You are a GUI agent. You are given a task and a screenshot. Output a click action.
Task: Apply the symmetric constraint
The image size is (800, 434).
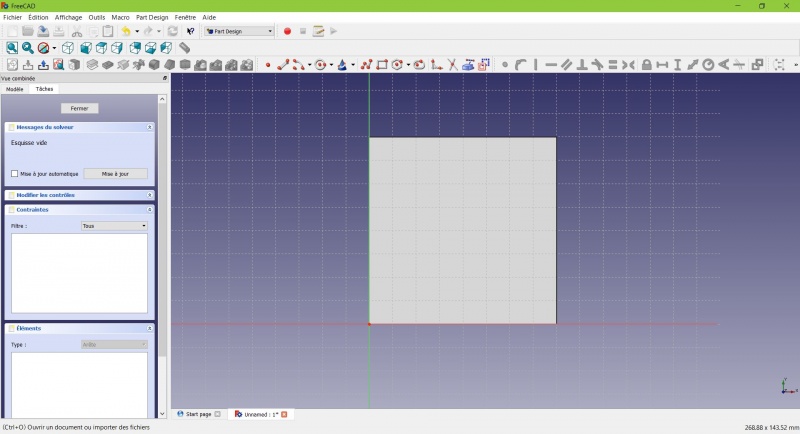tap(628, 65)
